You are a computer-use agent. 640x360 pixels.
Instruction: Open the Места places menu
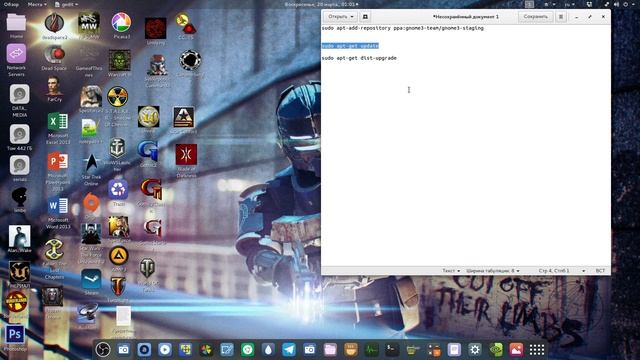pyautogui.click(x=37, y=4)
